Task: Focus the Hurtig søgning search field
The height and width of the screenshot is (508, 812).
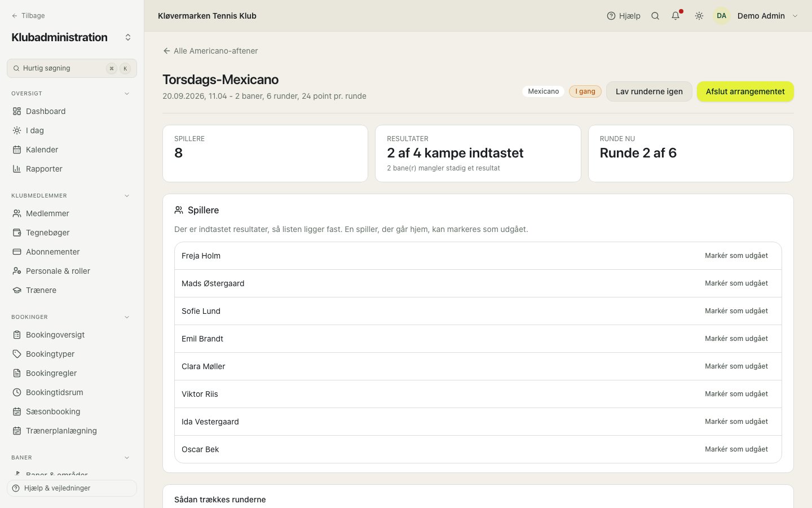Action: point(72,68)
